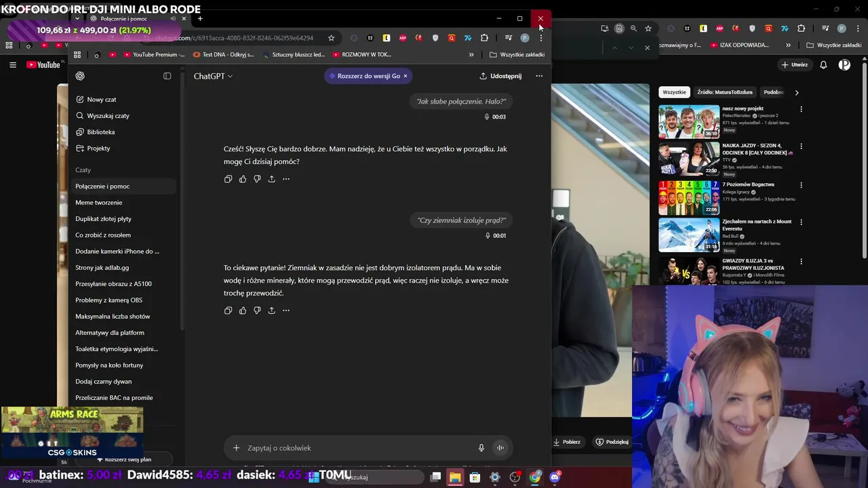Select 'Przeliczanie BAC na promile' chat
The image size is (868, 488).
coord(114,398)
